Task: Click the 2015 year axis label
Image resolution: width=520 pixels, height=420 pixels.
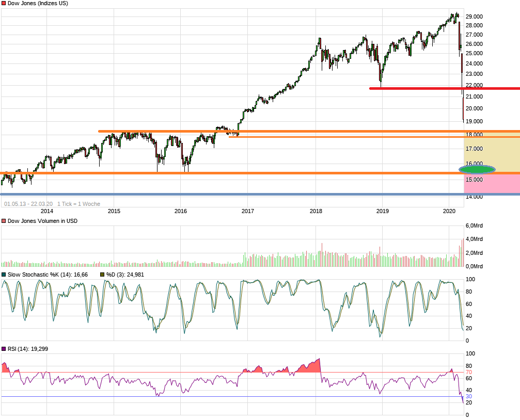Action: click(x=114, y=211)
